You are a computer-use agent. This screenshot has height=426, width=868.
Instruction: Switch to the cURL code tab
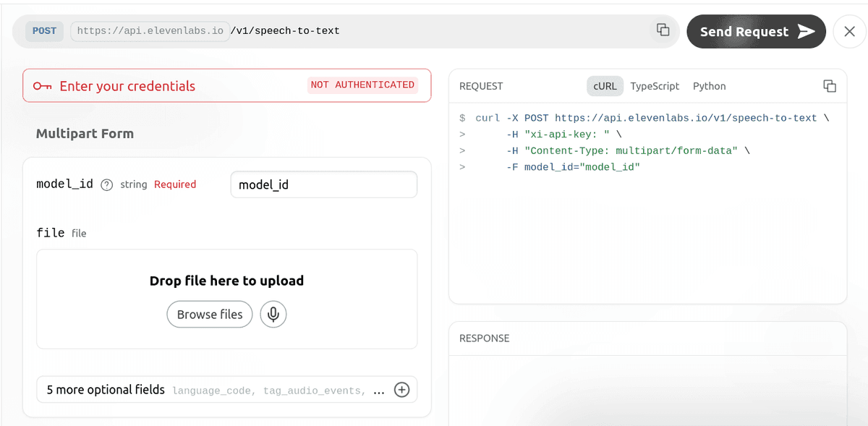[605, 86]
